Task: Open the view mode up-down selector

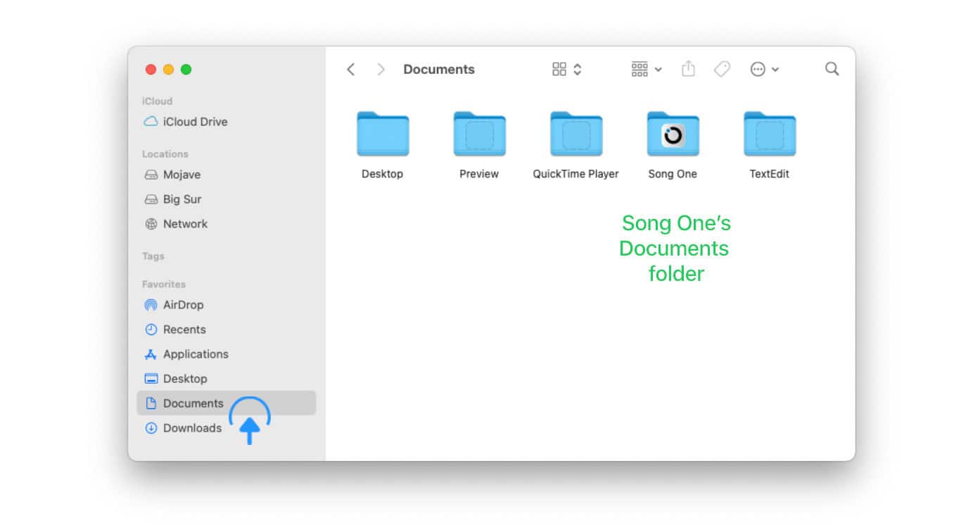Action: [x=578, y=69]
